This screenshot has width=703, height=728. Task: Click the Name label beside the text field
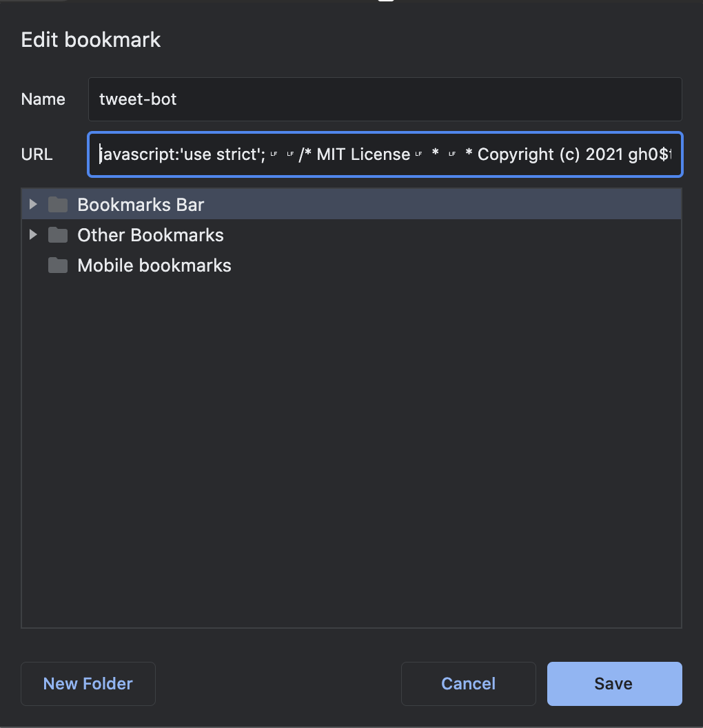click(43, 99)
